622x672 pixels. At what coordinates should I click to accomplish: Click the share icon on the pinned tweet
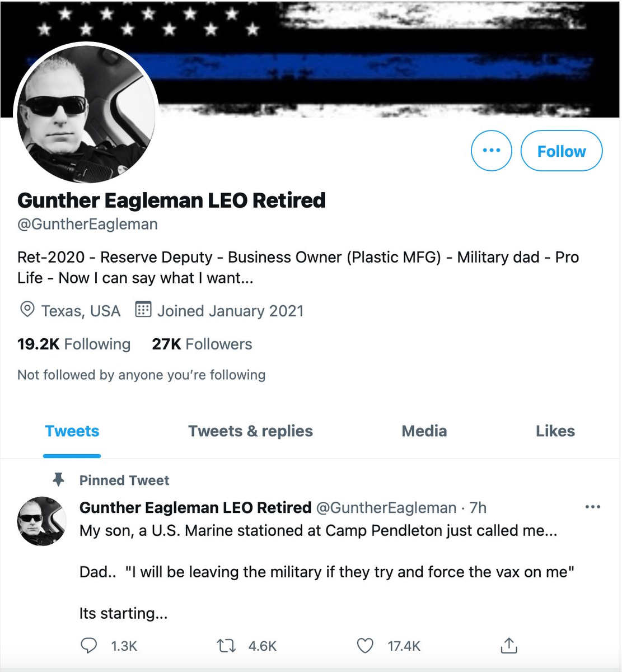point(508,646)
